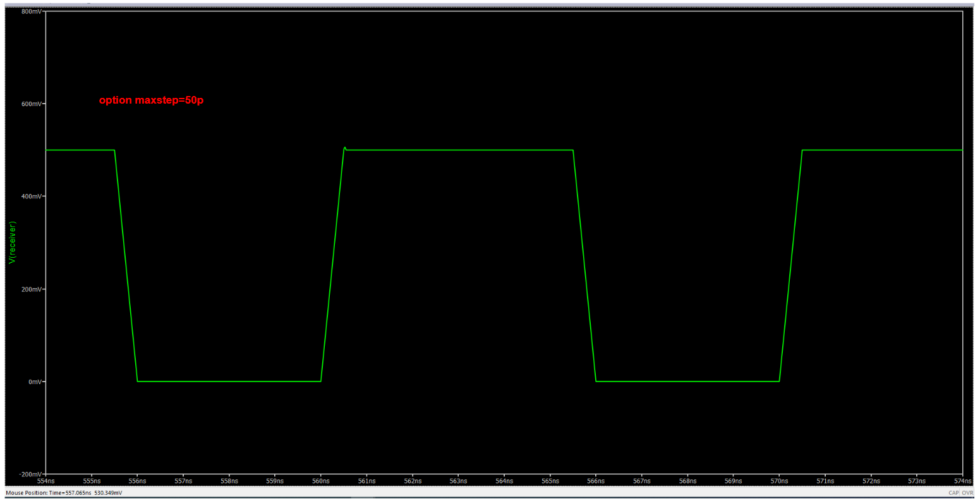Click the -200mV vertical axis label
Image resolution: width=980 pixels, height=501 pixels.
tap(30, 474)
